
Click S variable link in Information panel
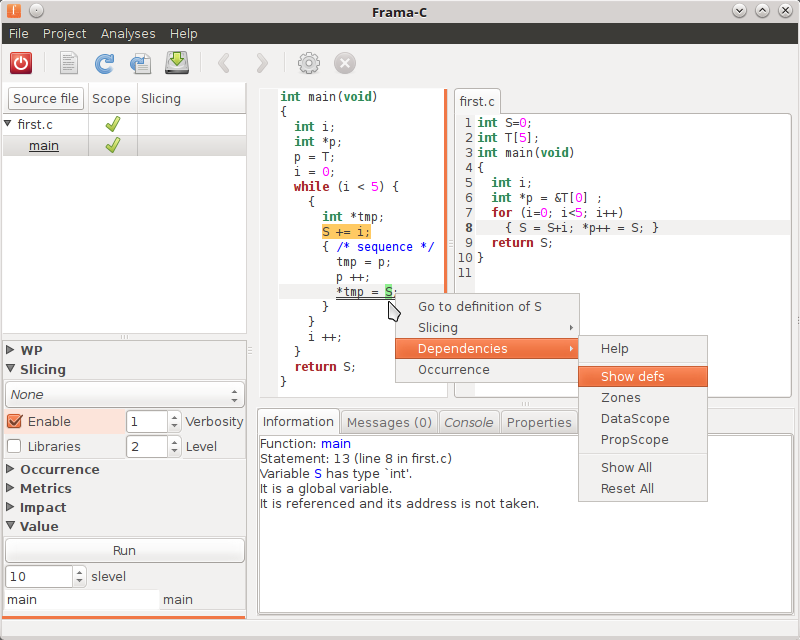[x=318, y=474]
